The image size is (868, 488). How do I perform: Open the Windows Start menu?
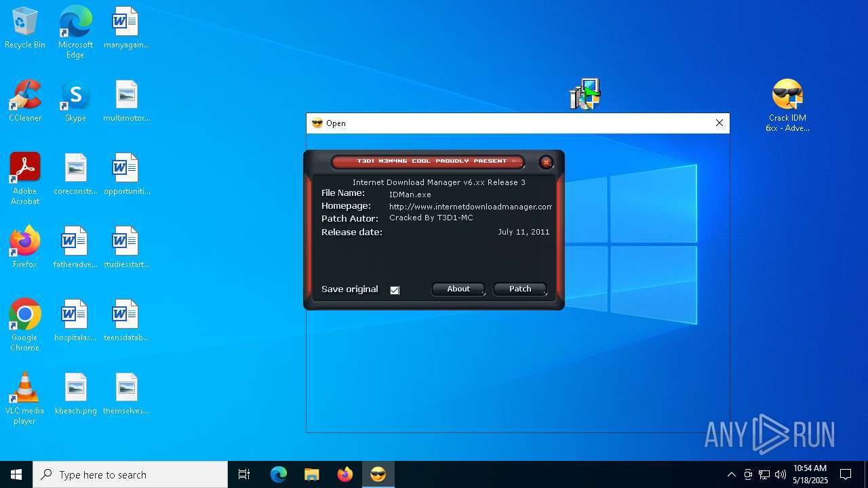click(16, 474)
